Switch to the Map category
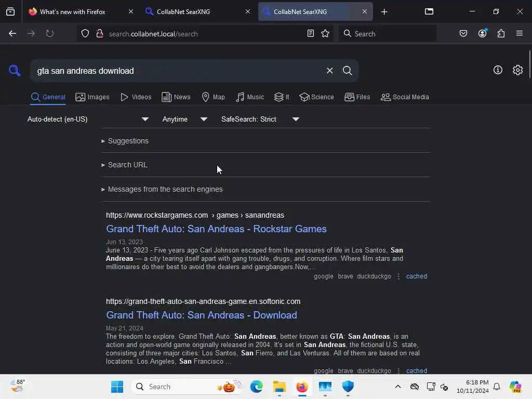 [x=213, y=97]
